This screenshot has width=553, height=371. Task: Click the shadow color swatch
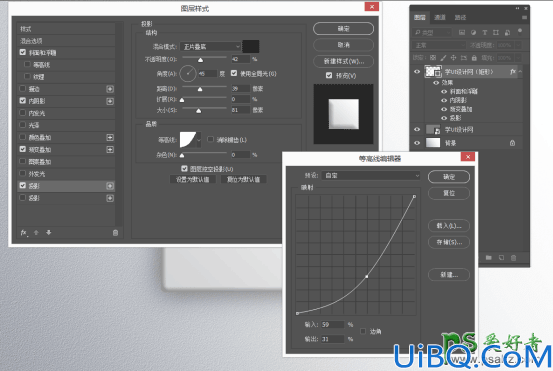pyautogui.click(x=251, y=47)
